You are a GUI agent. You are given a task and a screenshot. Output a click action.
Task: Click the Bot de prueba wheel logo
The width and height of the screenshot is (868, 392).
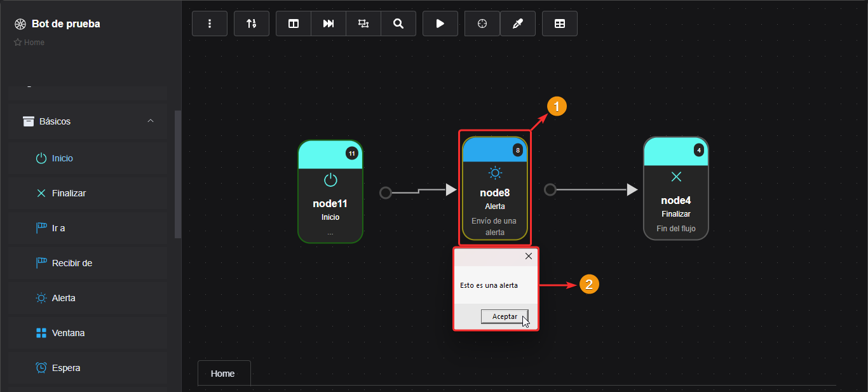pyautogui.click(x=20, y=24)
